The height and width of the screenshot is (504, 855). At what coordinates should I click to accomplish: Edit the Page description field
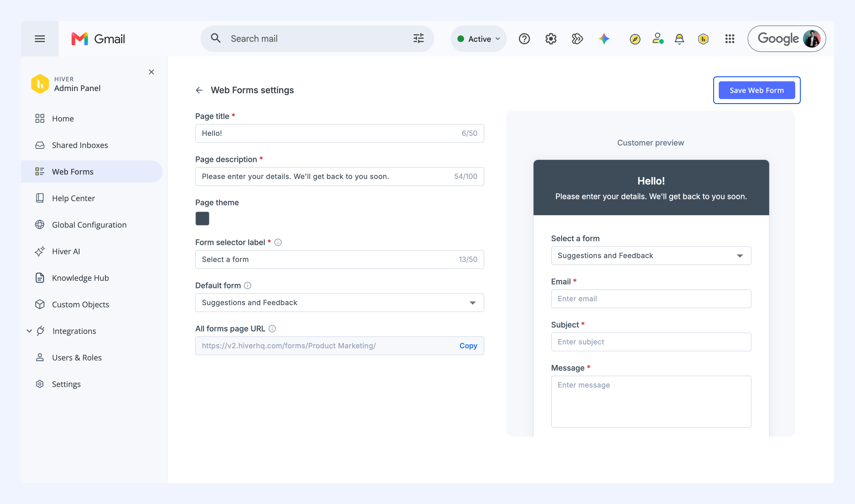coord(340,176)
